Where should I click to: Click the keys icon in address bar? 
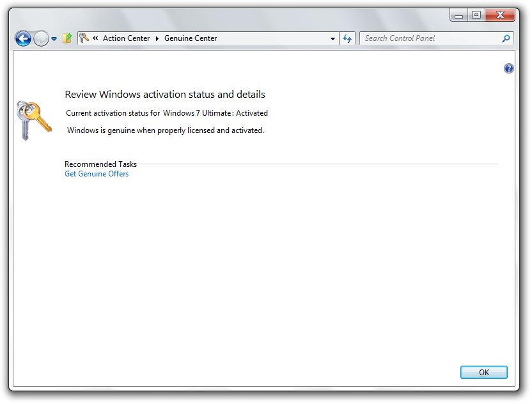[84, 38]
